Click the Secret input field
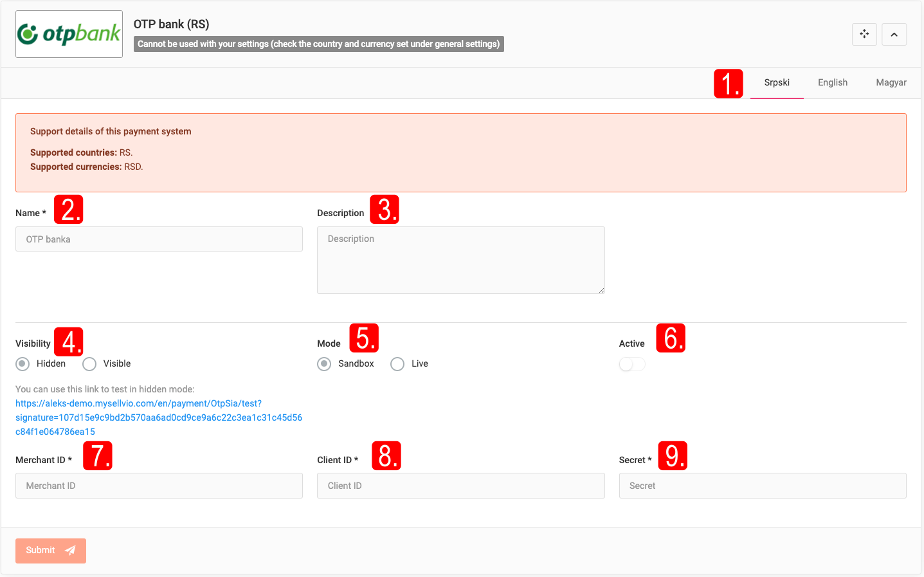This screenshot has width=924, height=577. click(762, 486)
